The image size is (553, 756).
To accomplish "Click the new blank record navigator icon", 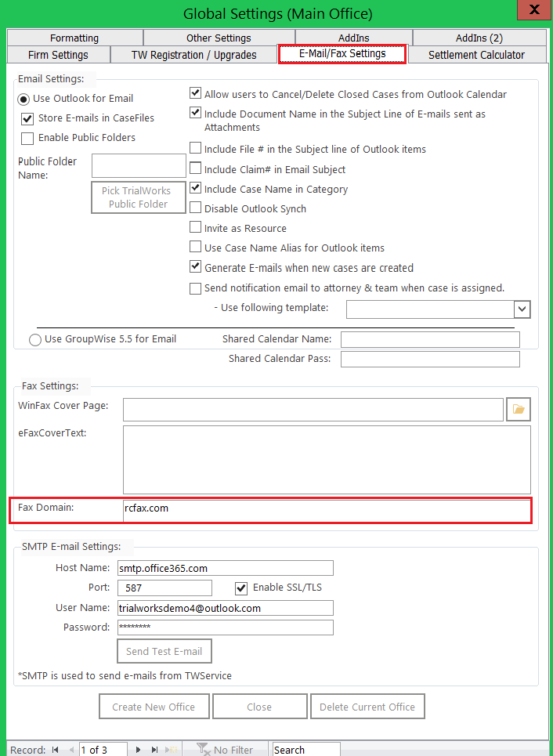I will tap(170, 750).
